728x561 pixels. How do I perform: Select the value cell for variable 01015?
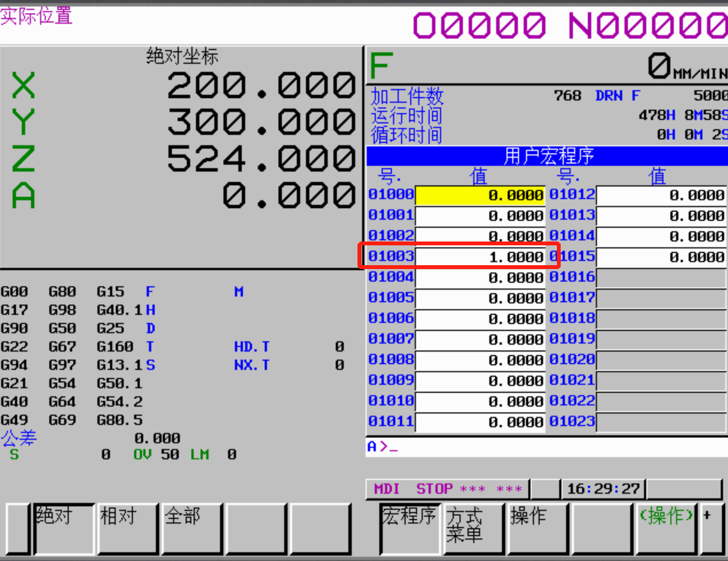tap(661, 257)
